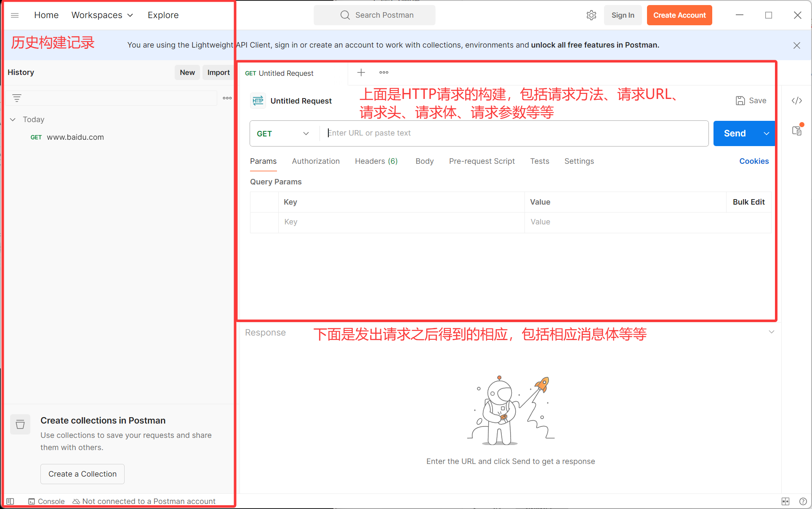Open the help icon in status bar
The image size is (812, 509).
point(802,501)
